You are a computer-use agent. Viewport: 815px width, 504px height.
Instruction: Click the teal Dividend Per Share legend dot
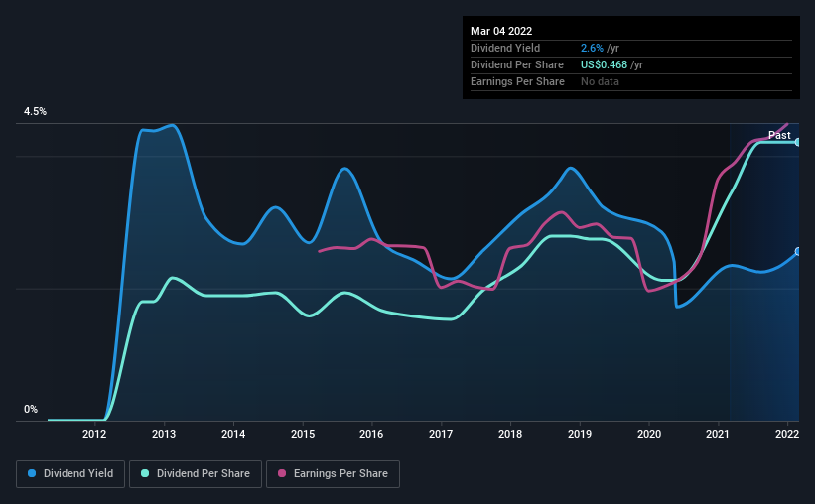pyautogui.click(x=145, y=473)
